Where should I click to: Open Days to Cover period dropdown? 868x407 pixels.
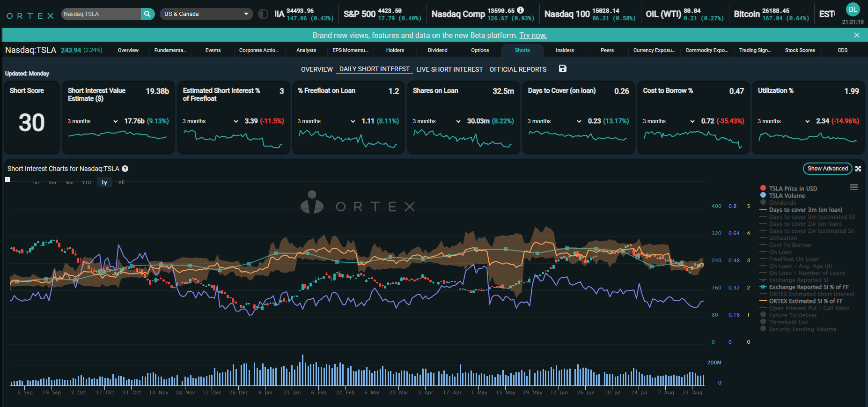click(x=555, y=121)
